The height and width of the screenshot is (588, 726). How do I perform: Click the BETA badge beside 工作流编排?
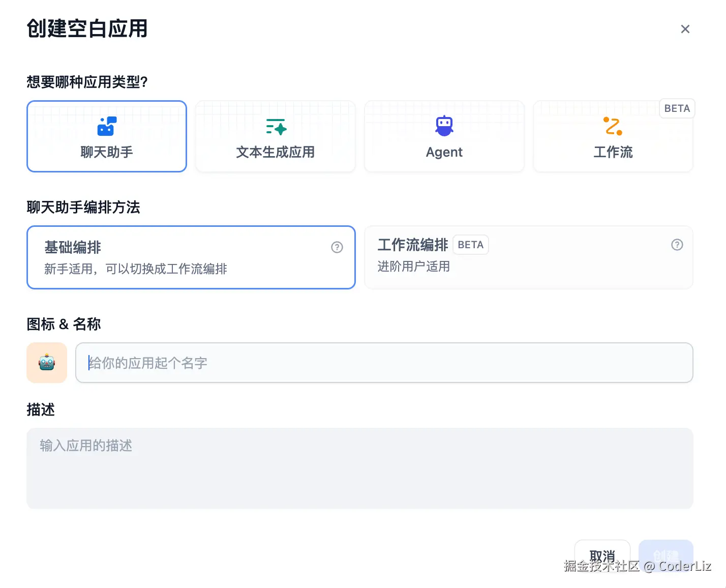pyautogui.click(x=470, y=245)
